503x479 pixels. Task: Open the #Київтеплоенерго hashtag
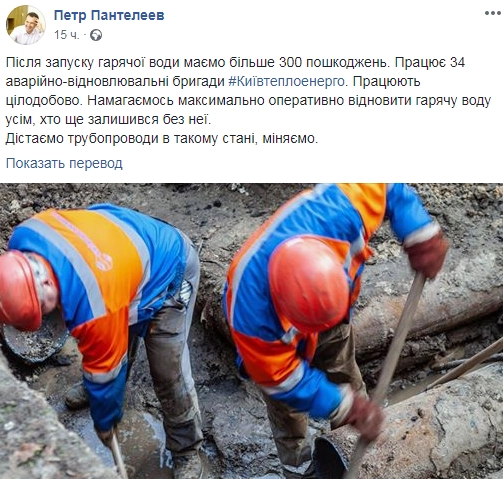point(286,82)
